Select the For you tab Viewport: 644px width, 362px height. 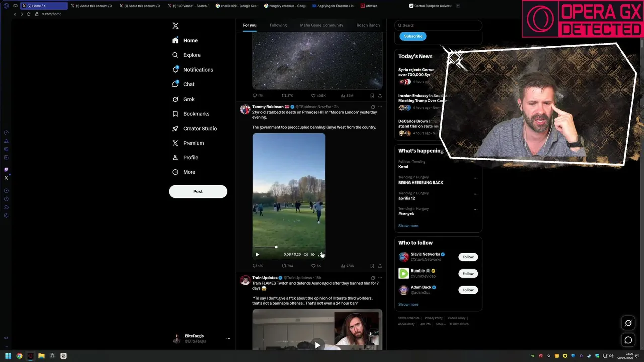coord(250,25)
